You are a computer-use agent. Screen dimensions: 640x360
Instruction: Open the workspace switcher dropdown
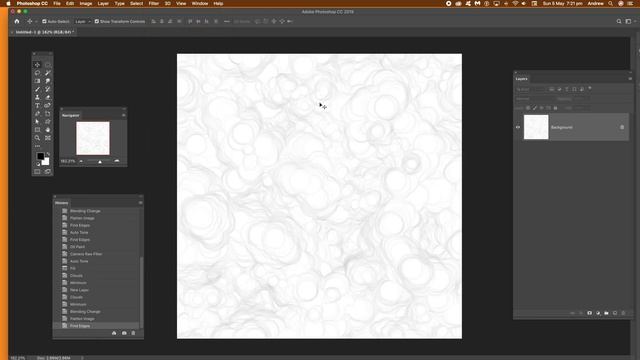(x=630, y=21)
